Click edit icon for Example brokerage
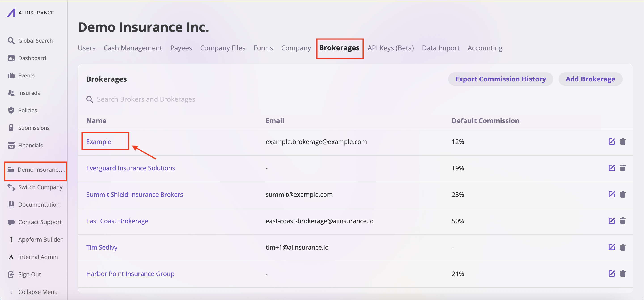The image size is (644, 300). (x=612, y=142)
